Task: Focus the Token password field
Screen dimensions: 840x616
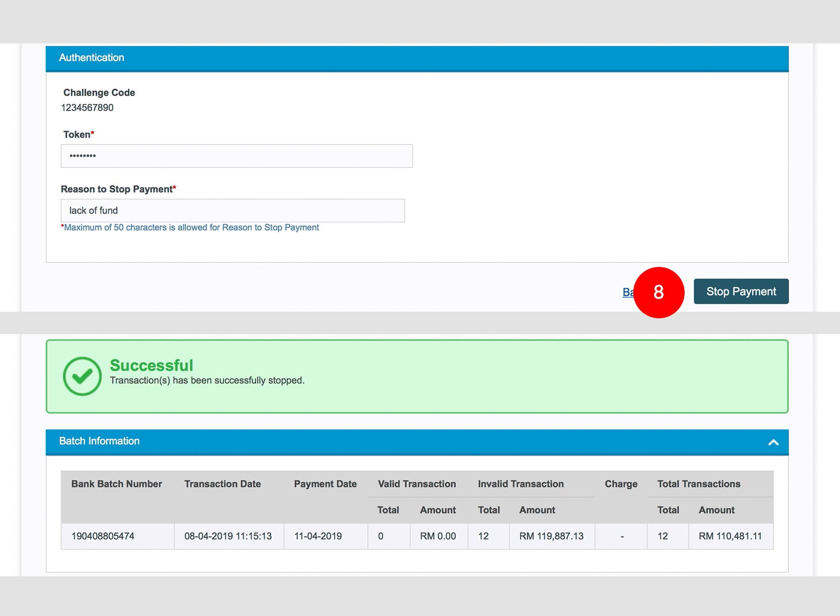Action: (236, 156)
